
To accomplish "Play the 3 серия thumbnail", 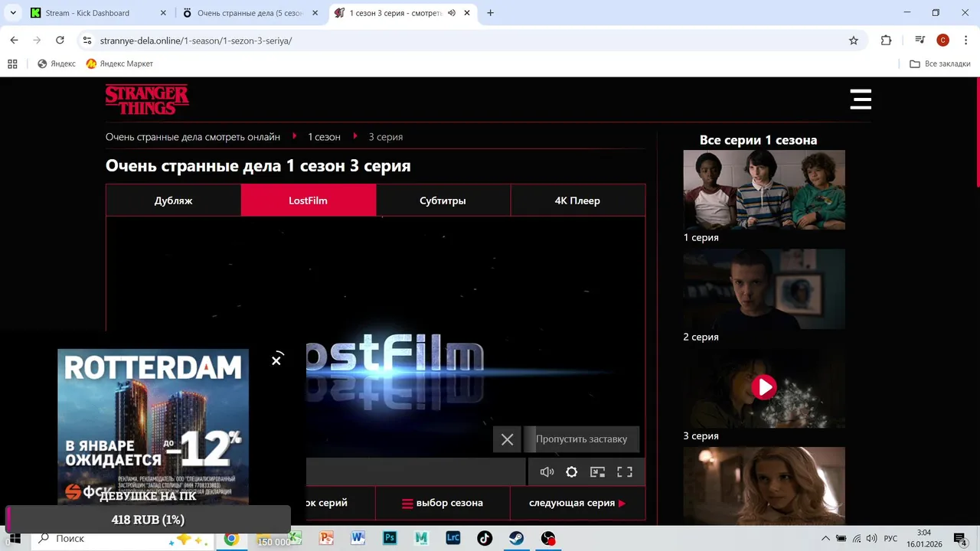I will click(764, 387).
